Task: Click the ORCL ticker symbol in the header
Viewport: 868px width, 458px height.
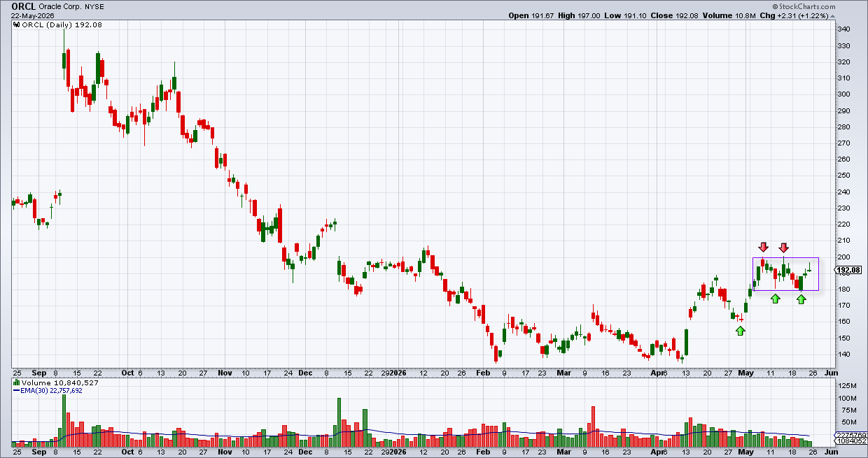Action: click(x=23, y=5)
